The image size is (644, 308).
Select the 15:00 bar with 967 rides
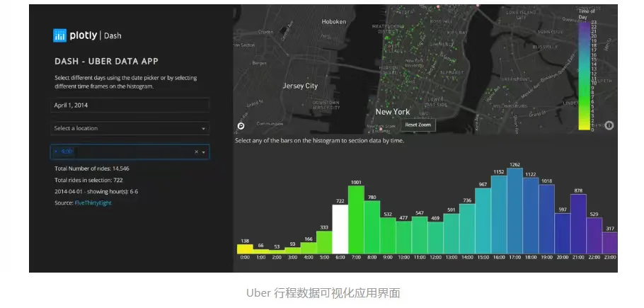point(483,221)
